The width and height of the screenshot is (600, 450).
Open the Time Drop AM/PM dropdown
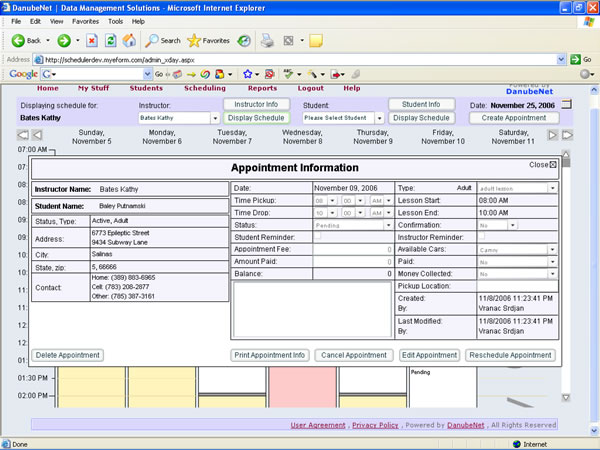point(388,213)
